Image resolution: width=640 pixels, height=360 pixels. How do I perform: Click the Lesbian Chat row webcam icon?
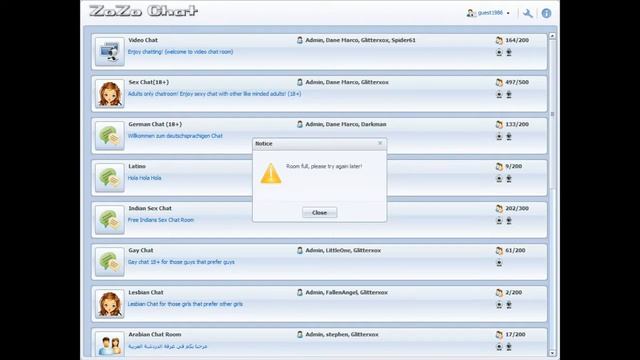click(499, 304)
